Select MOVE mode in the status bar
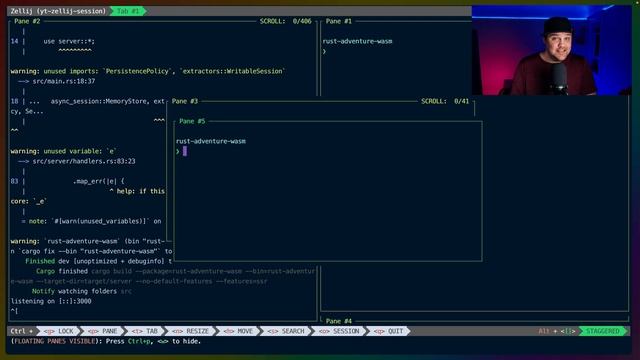 click(x=239, y=331)
